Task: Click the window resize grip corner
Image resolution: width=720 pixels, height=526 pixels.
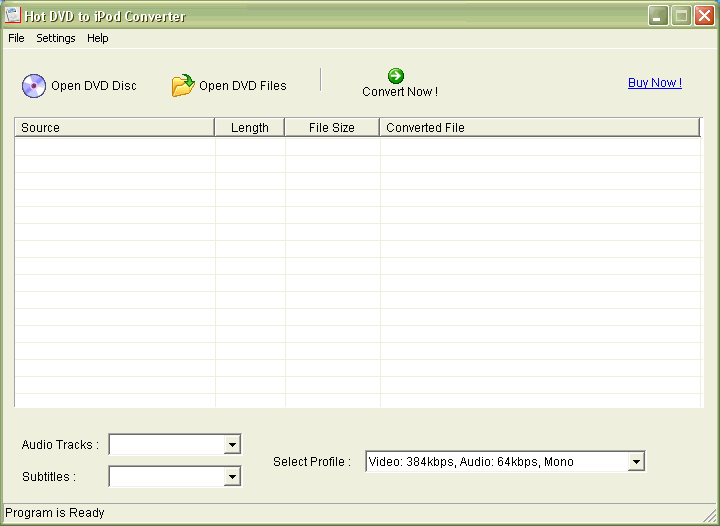Action: [x=710, y=515]
